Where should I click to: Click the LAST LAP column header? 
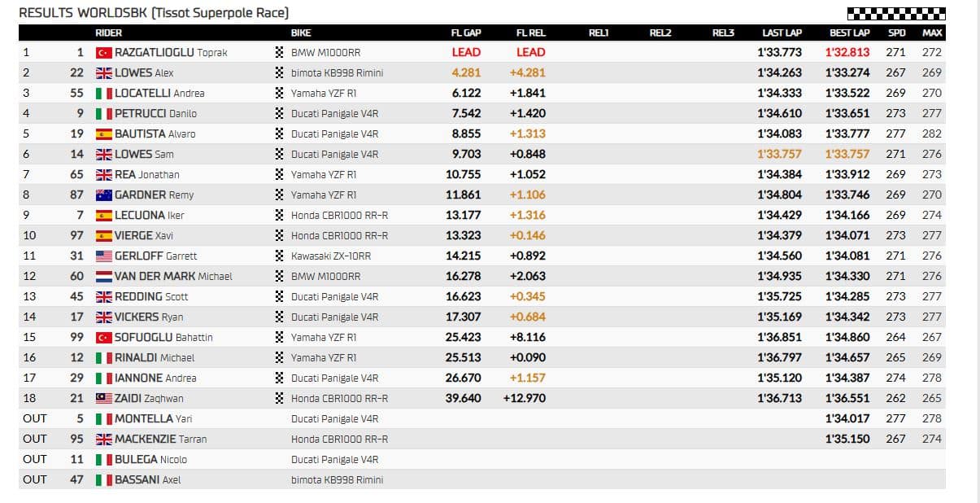pyautogui.click(x=782, y=33)
